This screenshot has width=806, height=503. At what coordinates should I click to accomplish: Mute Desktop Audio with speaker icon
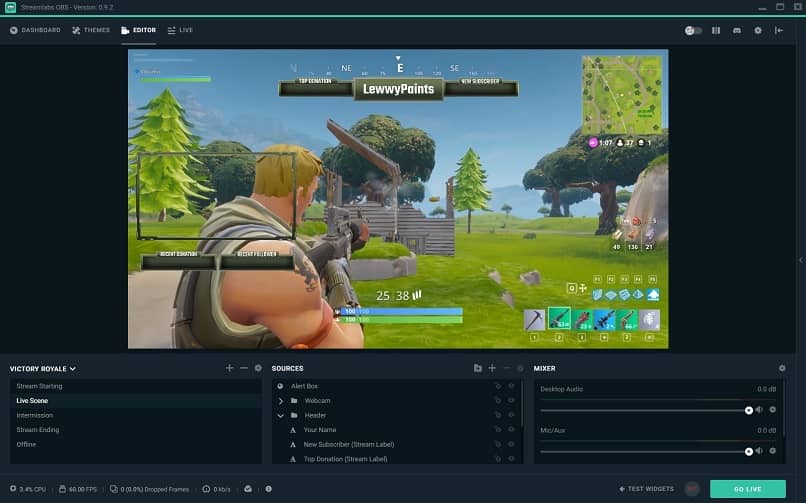[759, 409]
